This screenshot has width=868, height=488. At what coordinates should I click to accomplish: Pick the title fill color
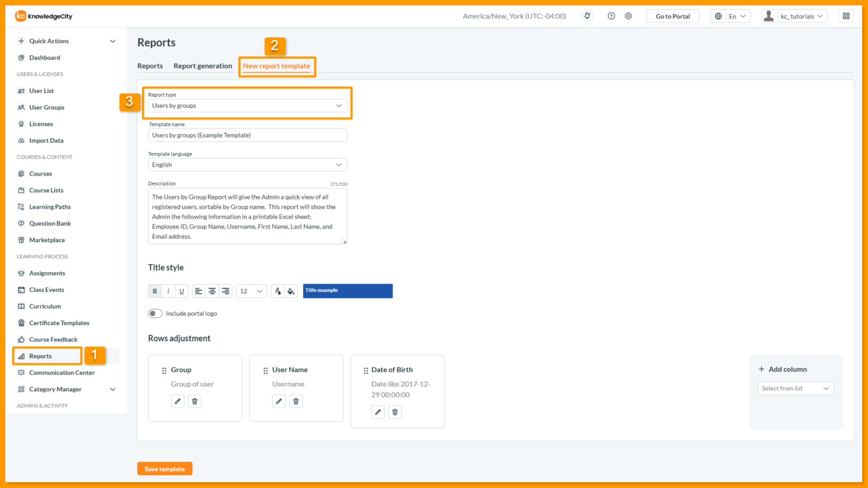(x=291, y=291)
